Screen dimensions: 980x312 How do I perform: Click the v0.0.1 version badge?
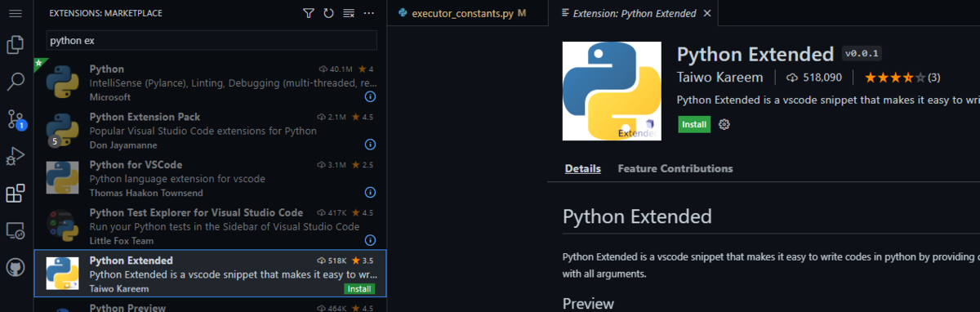coord(862,54)
